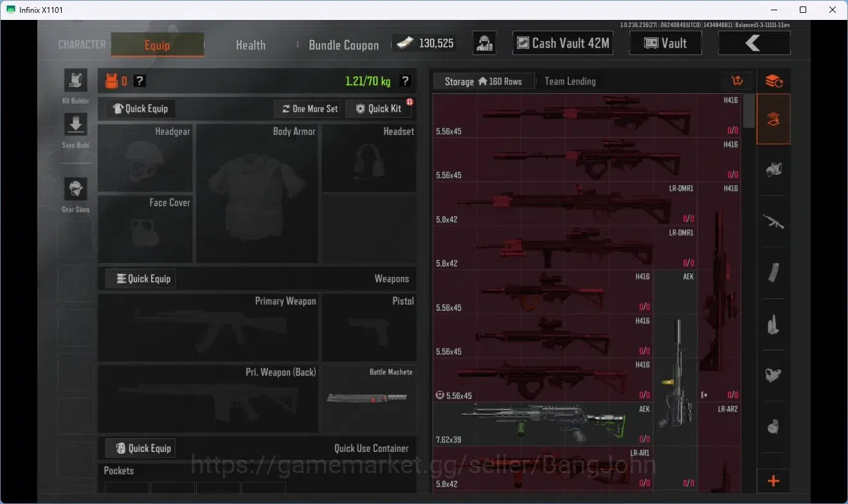Click the orange stack-refresh sort icon
This screenshot has width=848, height=504.
point(773,81)
